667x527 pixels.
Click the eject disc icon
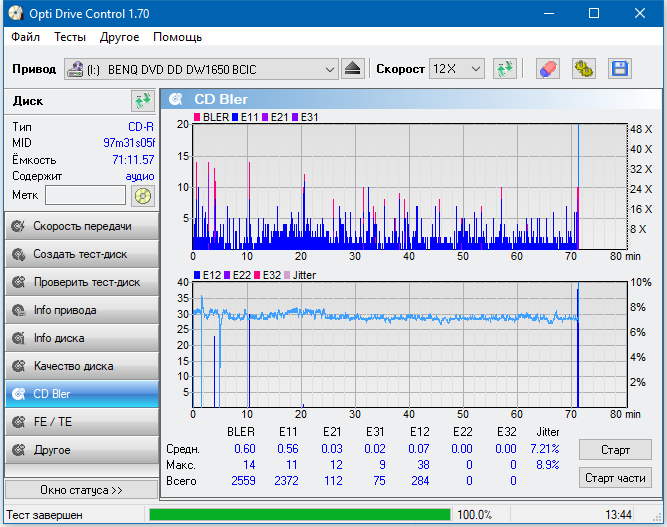point(353,69)
